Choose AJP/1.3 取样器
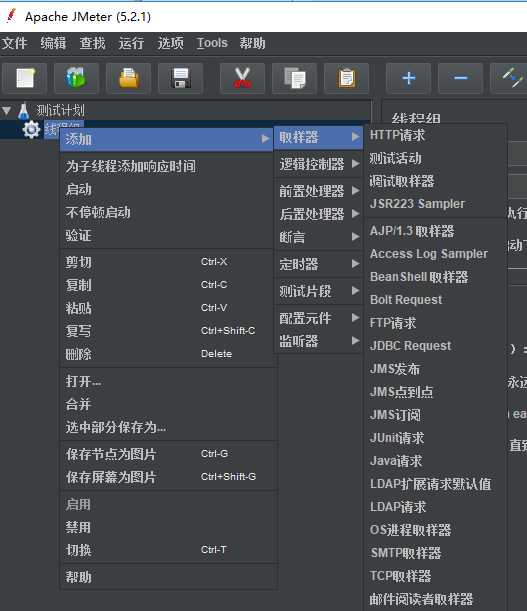The image size is (527, 611). click(435, 231)
